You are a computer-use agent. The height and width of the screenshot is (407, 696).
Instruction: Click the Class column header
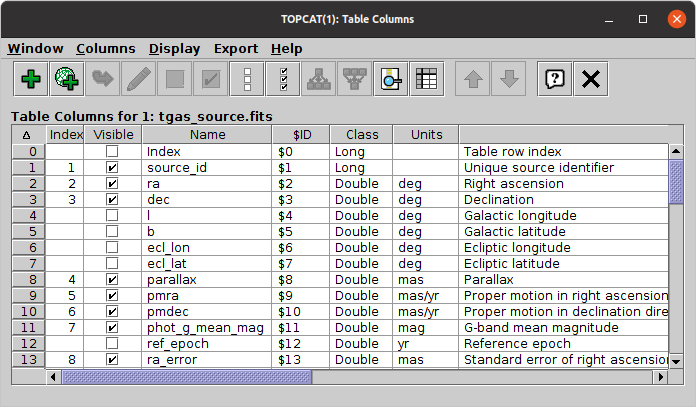click(x=361, y=134)
